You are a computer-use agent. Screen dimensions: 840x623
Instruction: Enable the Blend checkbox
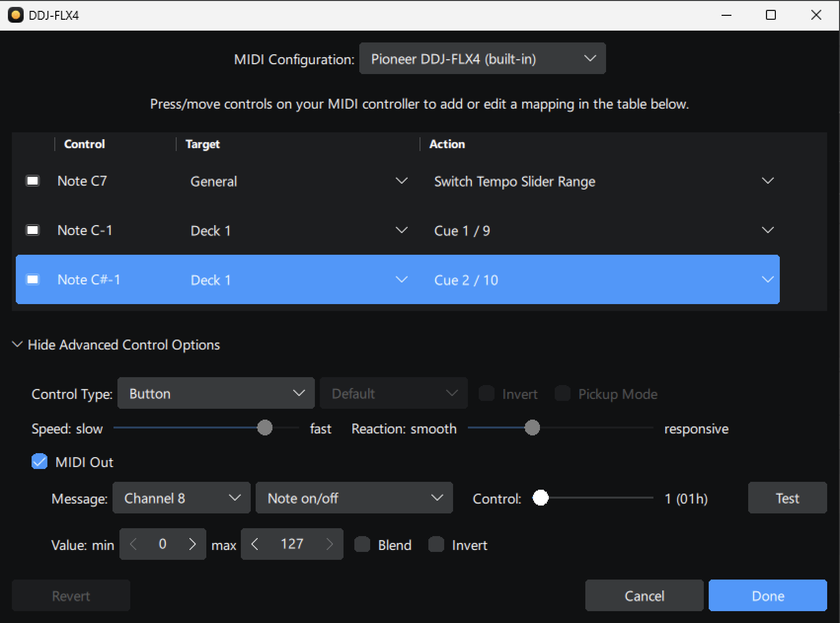(362, 545)
